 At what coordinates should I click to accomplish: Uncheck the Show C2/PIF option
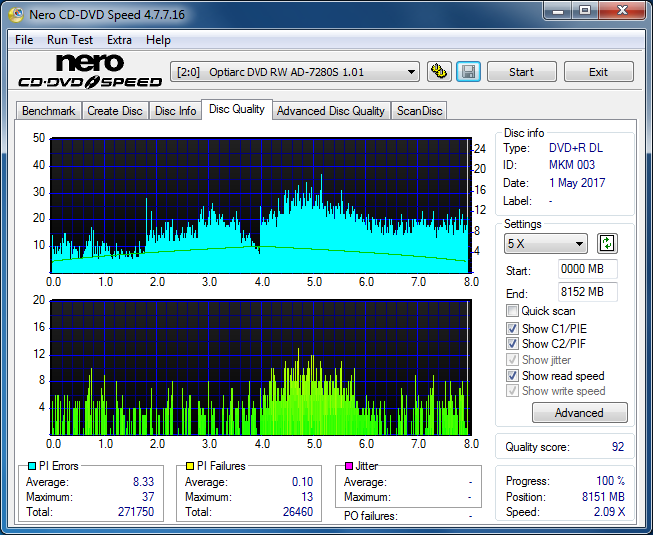[512, 344]
